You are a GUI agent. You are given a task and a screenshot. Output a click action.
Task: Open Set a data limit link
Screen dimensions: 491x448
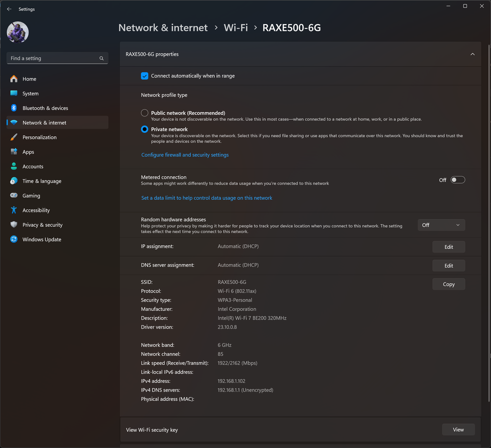(x=206, y=198)
